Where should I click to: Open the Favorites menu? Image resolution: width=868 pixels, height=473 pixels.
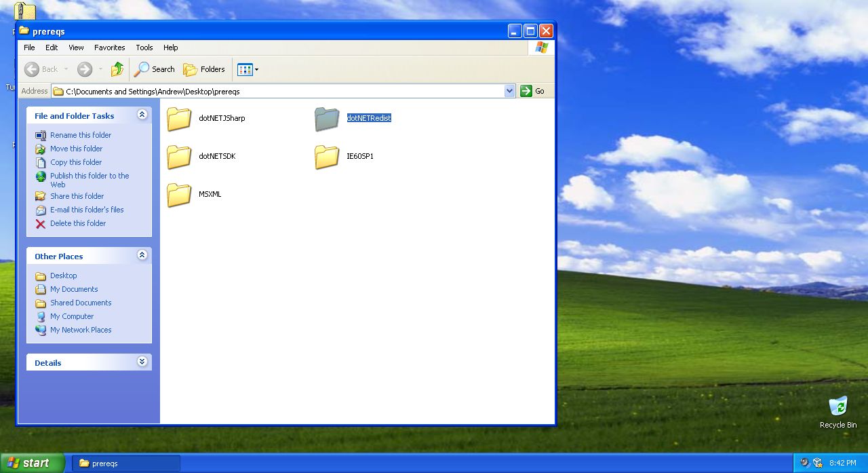pos(109,48)
